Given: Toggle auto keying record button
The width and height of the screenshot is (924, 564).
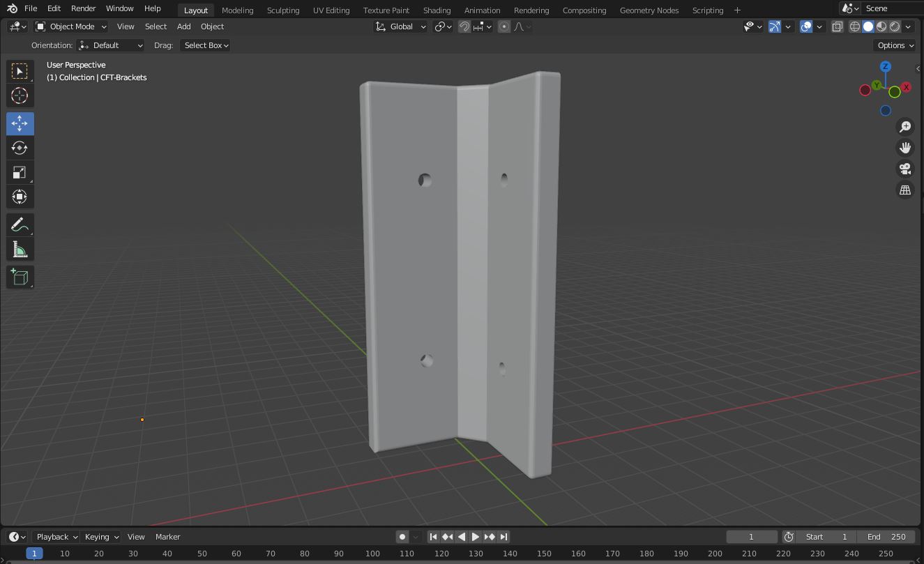Looking at the screenshot, I should (402, 537).
